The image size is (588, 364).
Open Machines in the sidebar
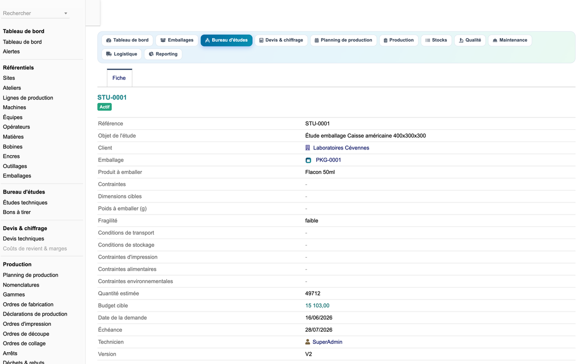tap(15, 107)
